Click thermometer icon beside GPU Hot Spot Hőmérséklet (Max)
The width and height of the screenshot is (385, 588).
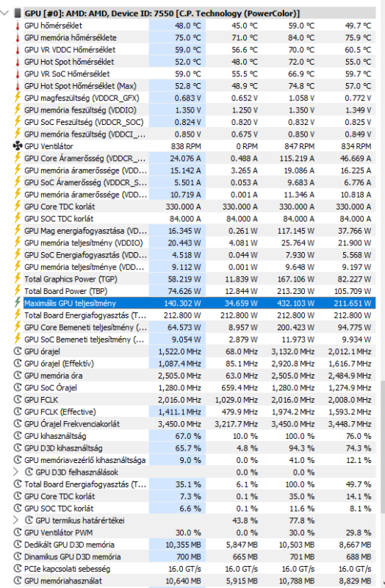[17, 86]
